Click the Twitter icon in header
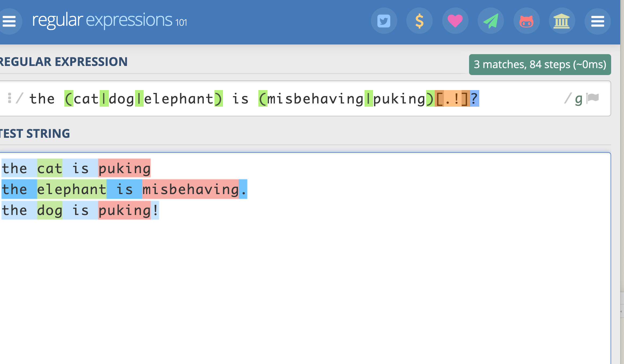The image size is (624, 364). click(x=384, y=21)
